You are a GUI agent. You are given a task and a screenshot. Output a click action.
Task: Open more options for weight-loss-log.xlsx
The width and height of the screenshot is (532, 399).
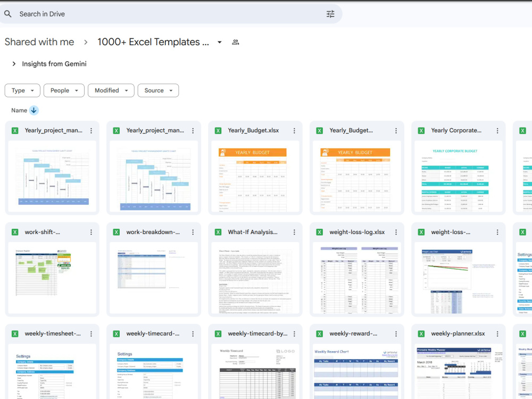point(396,232)
